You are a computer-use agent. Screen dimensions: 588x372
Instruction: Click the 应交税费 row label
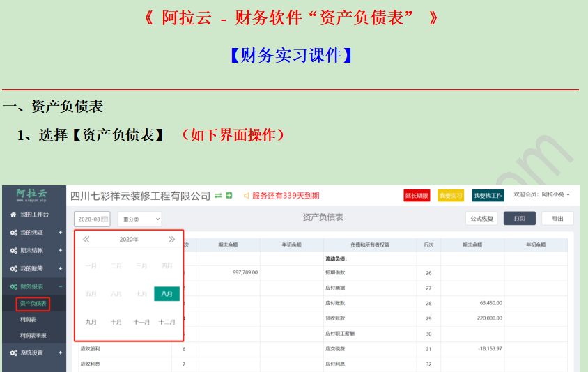[x=335, y=349]
